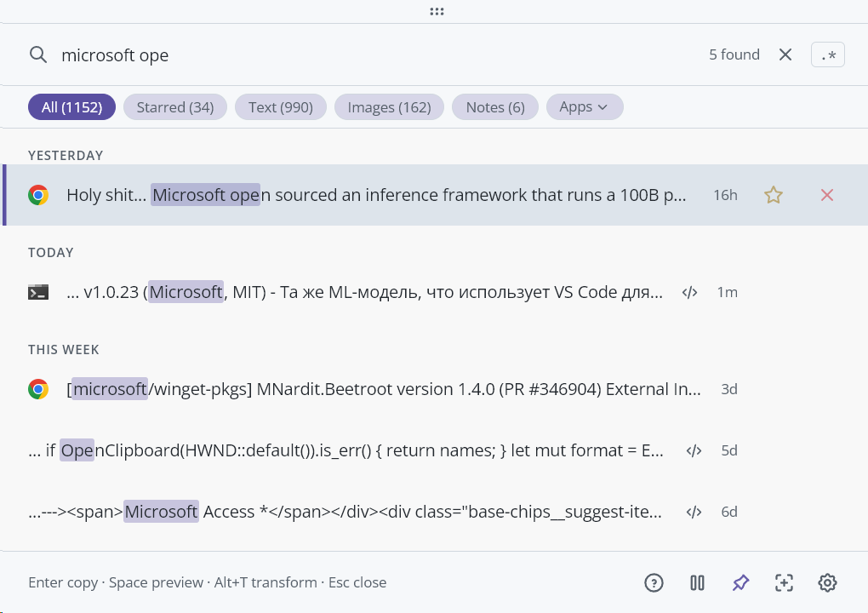
Task: Select the screen capture frame icon
Action: tap(784, 582)
